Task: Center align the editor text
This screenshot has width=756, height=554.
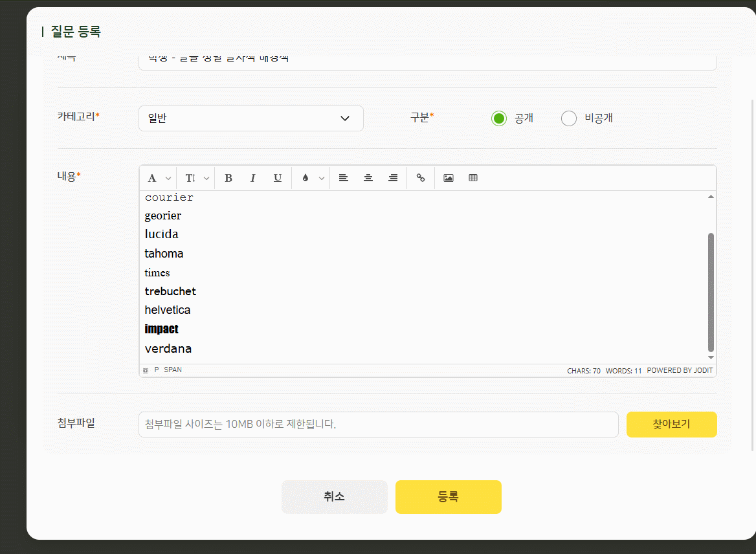Action: click(x=368, y=178)
